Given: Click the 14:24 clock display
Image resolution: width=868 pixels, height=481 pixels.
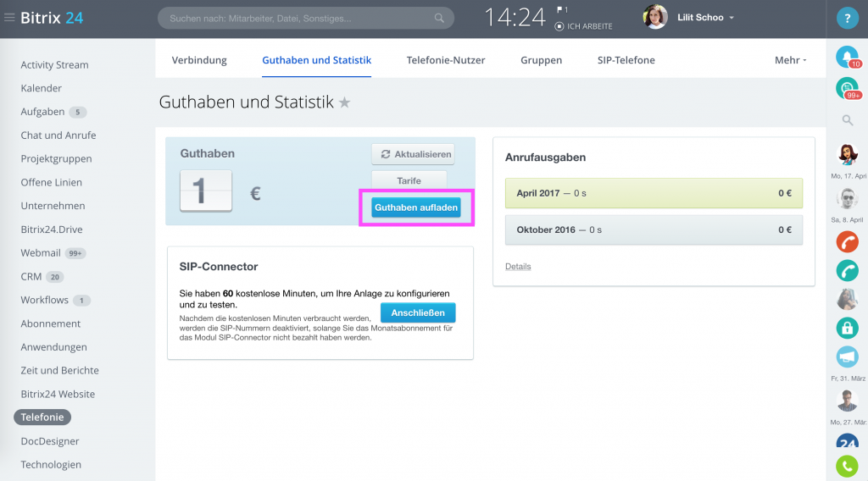Looking at the screenshot, I should tap(515, 18).
